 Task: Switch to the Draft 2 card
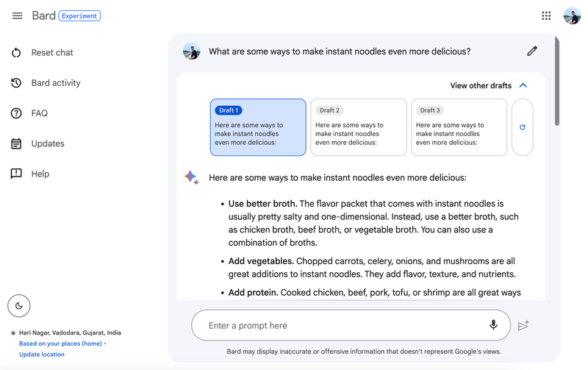click(359, 127)
